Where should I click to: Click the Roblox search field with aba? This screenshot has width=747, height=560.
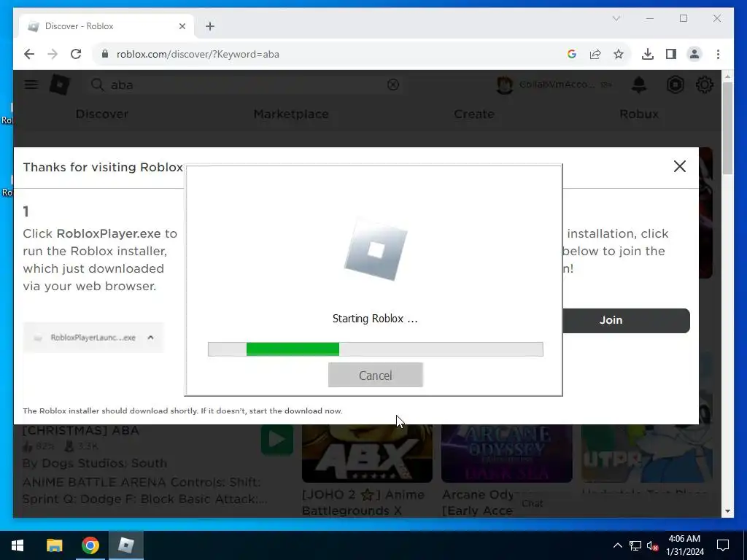click(247, 85)
